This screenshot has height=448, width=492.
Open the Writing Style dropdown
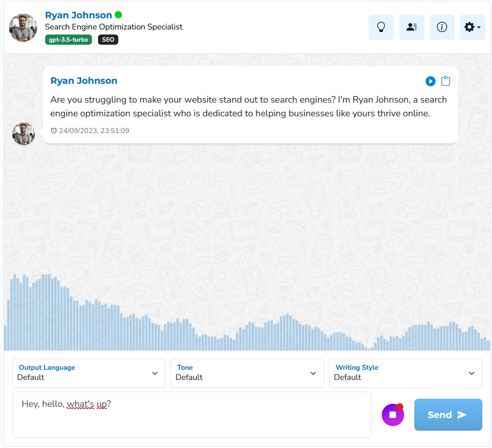click(x=405, y=373)
